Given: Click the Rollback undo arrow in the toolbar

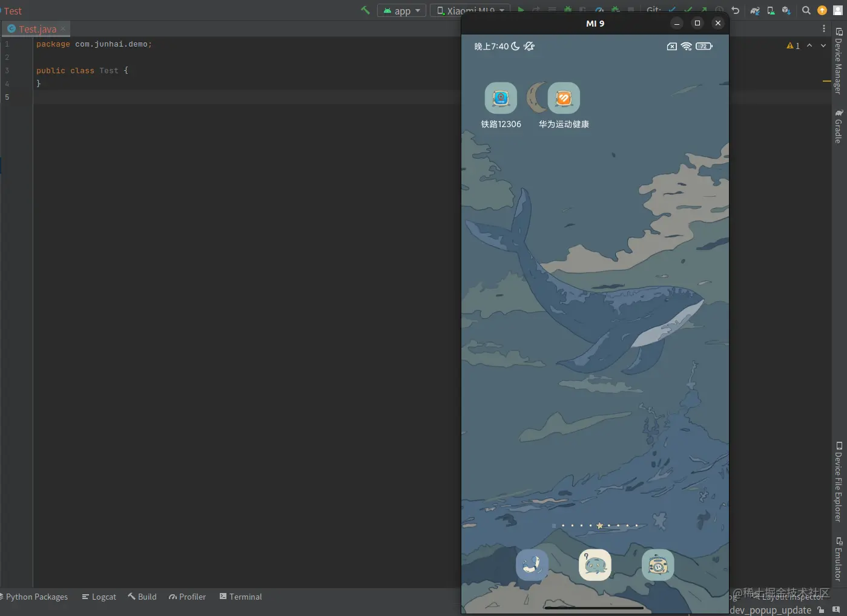Looking at the screenshot, I should coord(736,10).
